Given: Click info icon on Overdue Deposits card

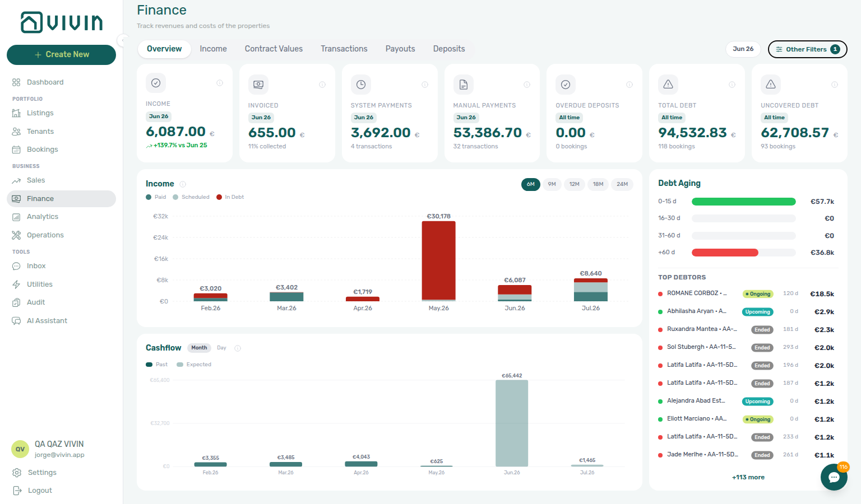Looking at the screenshot, I should coord(629,85).
